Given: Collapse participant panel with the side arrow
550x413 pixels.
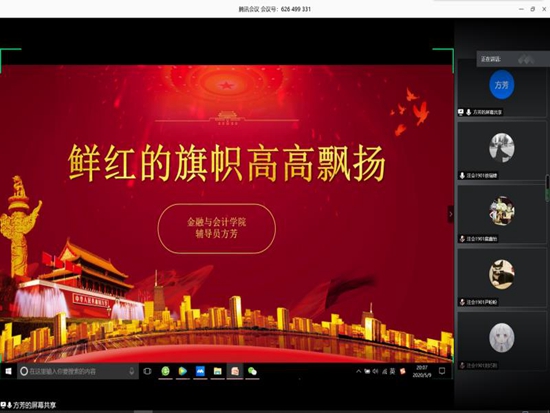Looking at the screenshot, I should [451, 214].
